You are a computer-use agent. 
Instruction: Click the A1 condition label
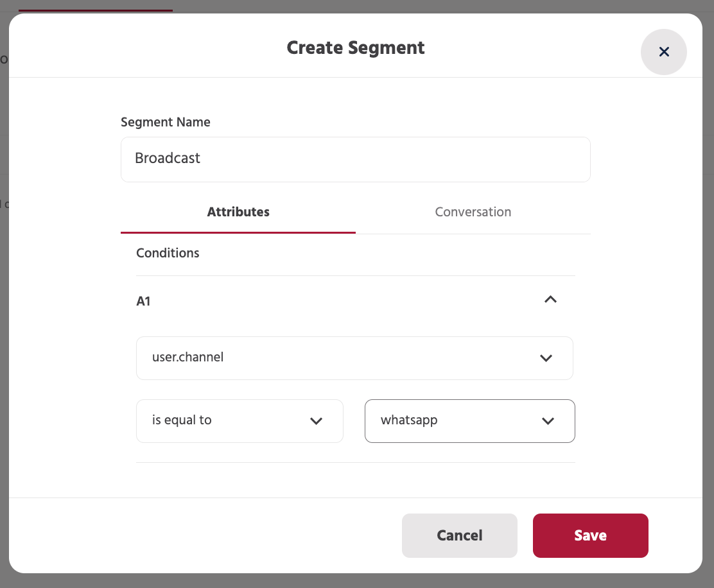pos(143,300)
